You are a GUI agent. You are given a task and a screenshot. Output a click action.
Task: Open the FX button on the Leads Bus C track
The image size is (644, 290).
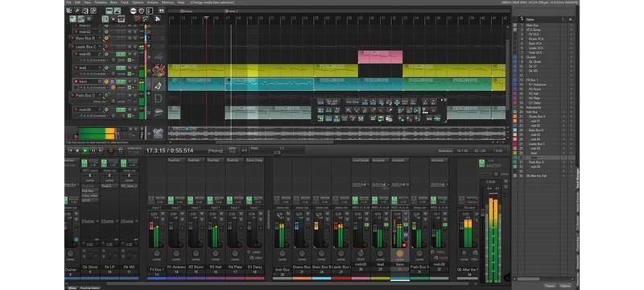(121, 47)
